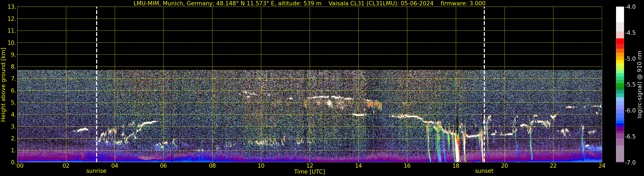
Task: Click the '3.' tick on the height axis
Action: tap(13, 127)
